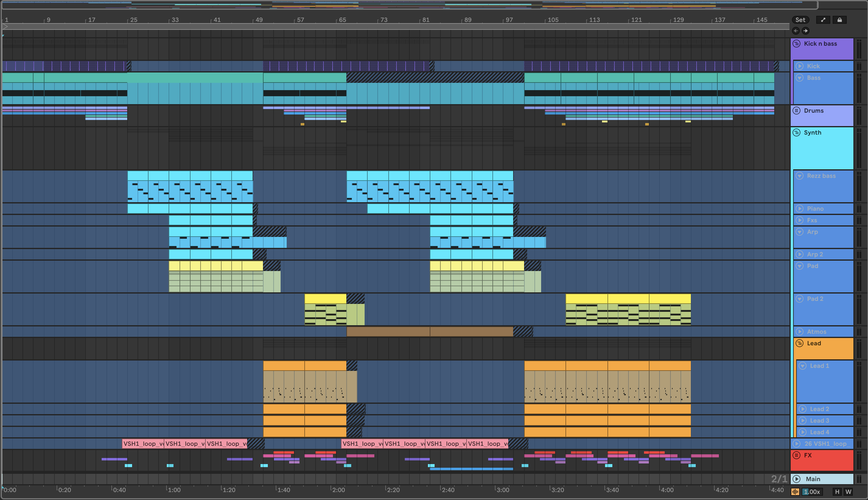
Task: Toggle the Drums group fold icon
Action: tap(796, 111)
